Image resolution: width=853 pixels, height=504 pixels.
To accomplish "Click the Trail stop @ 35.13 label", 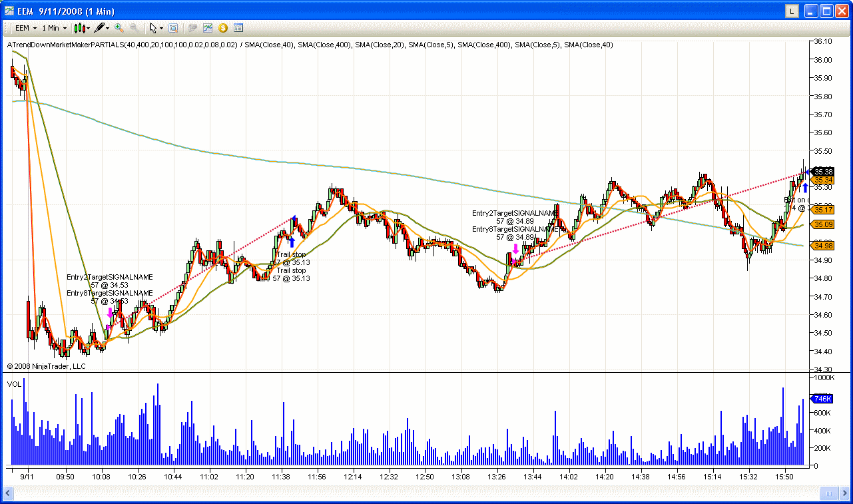I will 292,257.
